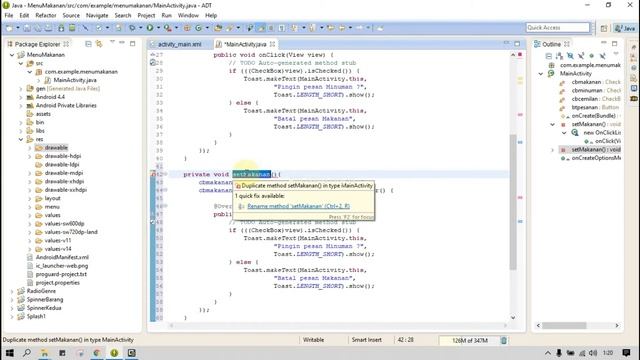This screenshot has width=640, height=360.
Task: Click the Save All toolbar icon
Action: 38,28
